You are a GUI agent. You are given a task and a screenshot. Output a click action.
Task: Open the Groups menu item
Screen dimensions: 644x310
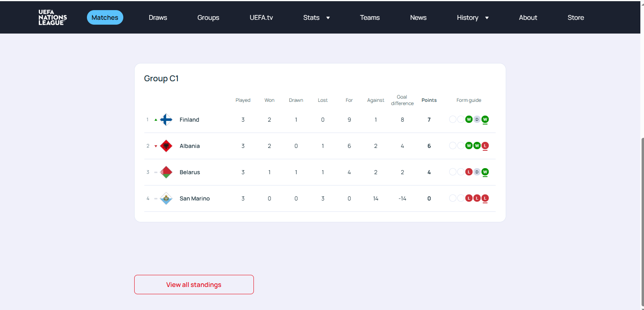coord(208,17)
